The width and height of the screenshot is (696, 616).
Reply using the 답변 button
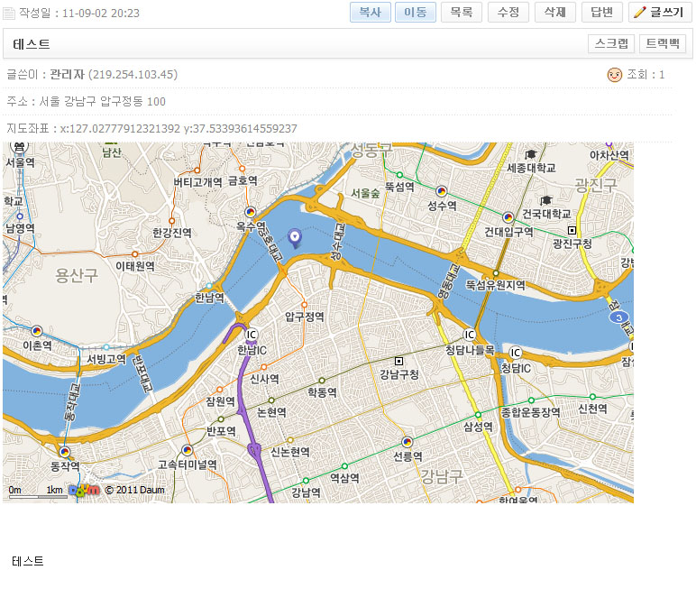tap(601, 12)
